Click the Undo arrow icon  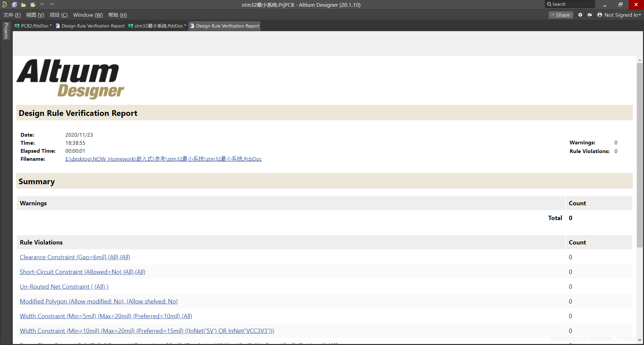43,5
